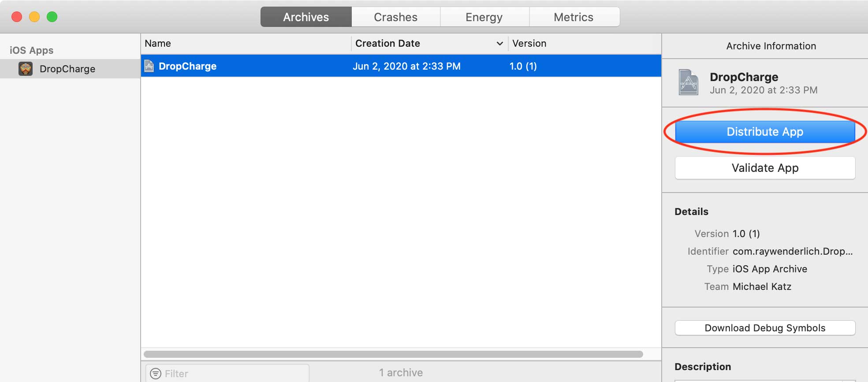Sort archives by the Name column header
Screen dimensions: 868x382
point(246,44)
